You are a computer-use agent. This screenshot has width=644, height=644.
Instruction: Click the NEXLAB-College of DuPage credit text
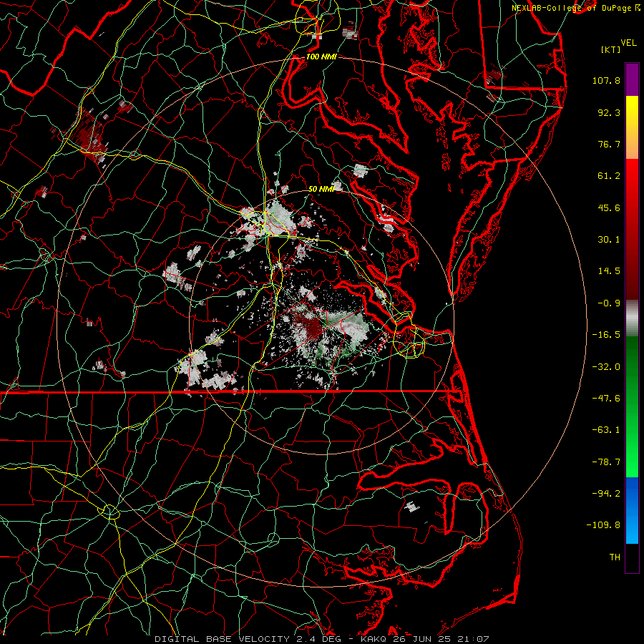[x=572, y=8]
